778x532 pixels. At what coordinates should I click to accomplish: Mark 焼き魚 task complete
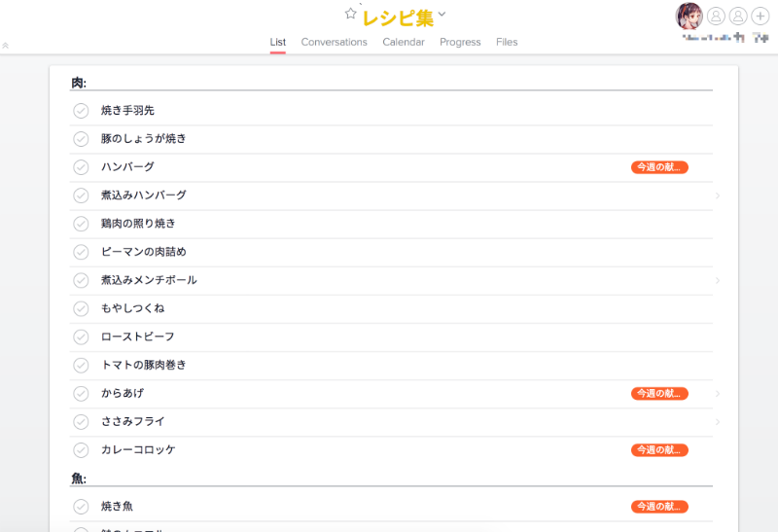[x=81, y=507]
